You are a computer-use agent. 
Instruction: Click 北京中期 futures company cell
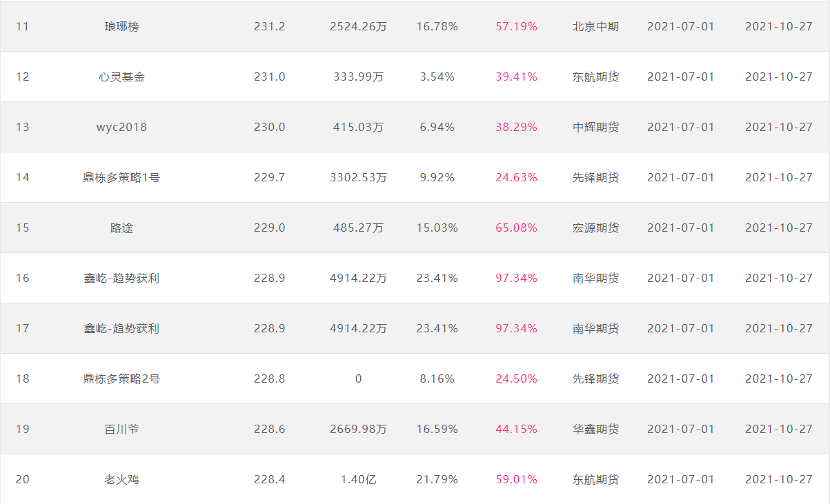point(595,26)
